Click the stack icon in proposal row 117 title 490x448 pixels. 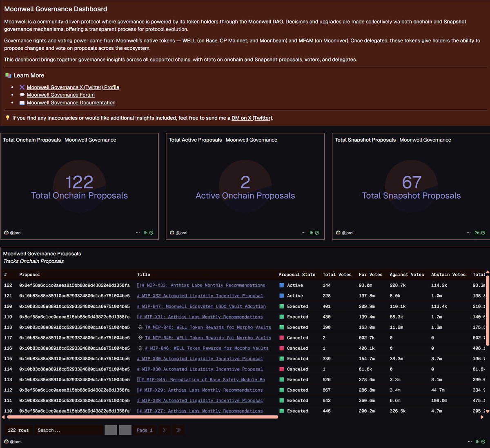140,338
